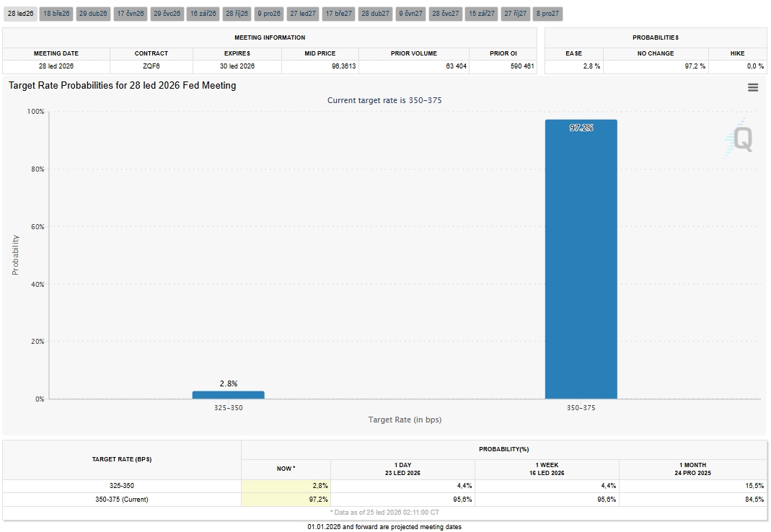Screen dimensions: 771x532
Task: Click the ZQF6 contract cell
Action: 151,66
